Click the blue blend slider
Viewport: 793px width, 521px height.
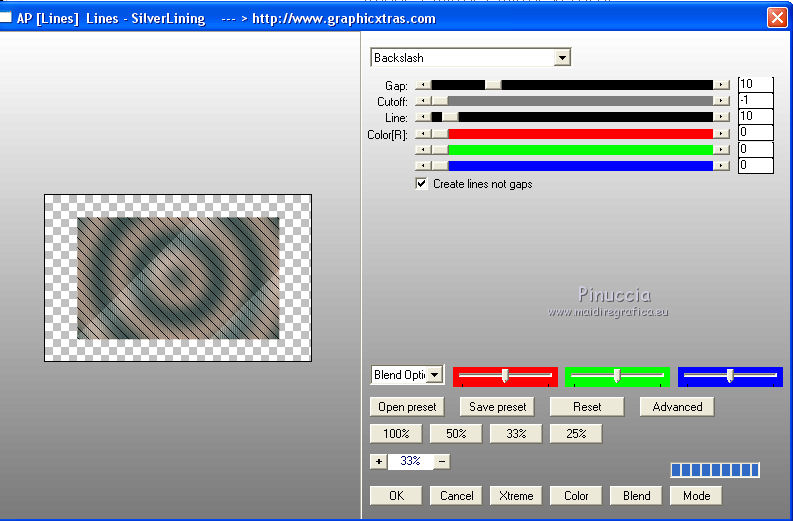point(730,376)
